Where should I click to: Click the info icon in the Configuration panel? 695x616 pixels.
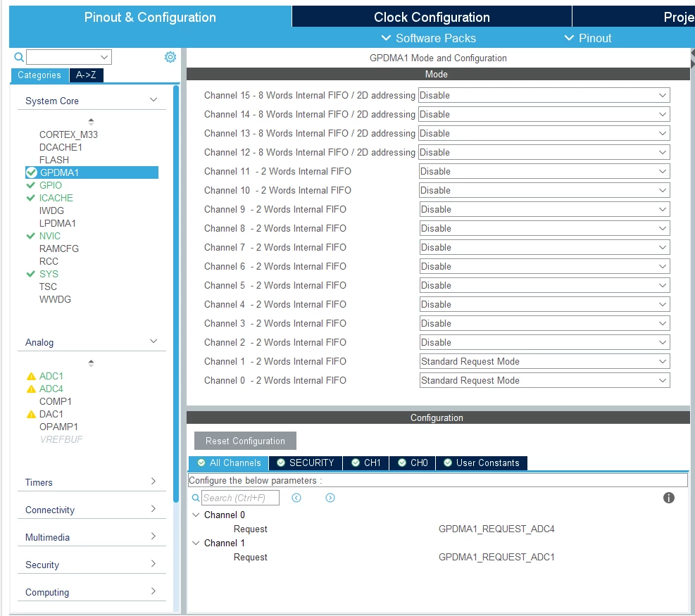(x=668, y=498)
